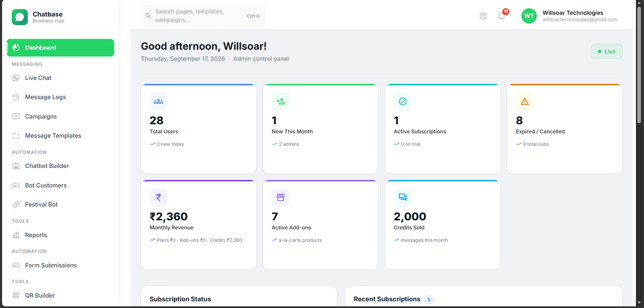Click the Credits Sold chat icon
644x308 pixels.
[x=402, y=197]
